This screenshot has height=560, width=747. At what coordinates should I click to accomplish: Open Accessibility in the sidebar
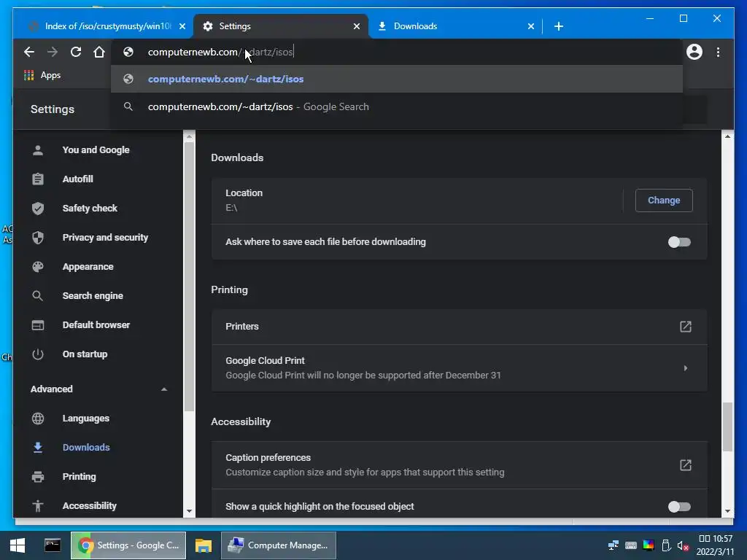click(89, 506)
